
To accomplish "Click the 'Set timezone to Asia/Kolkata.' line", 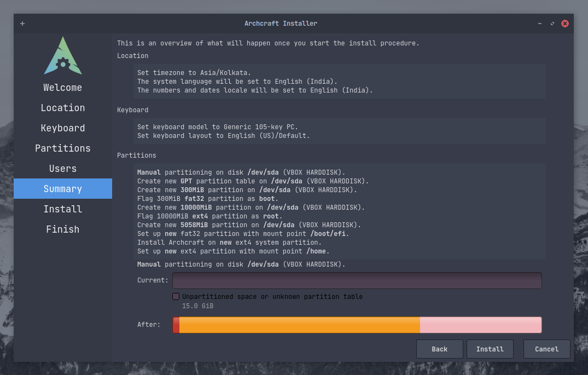I will 194,73.
